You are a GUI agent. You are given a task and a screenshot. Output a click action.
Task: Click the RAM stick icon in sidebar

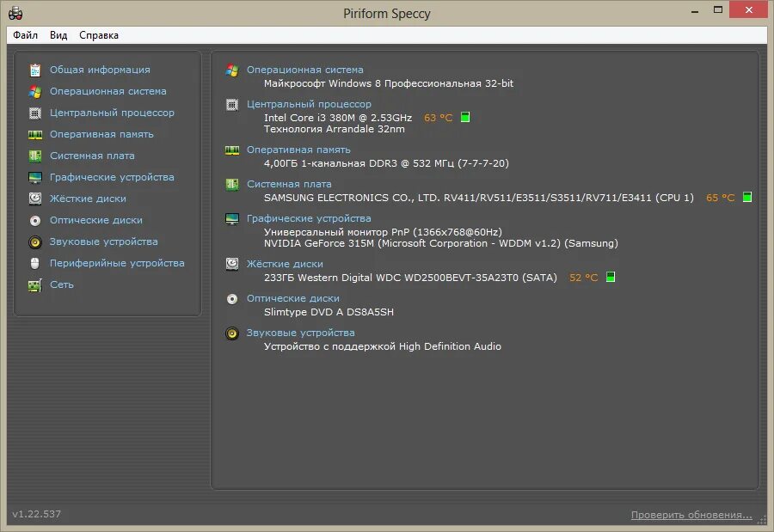(35, 134)
